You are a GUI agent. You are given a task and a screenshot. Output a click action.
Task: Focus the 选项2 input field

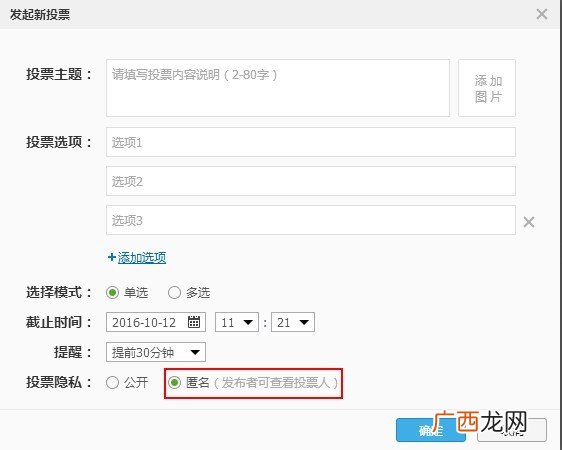(311, 181)
